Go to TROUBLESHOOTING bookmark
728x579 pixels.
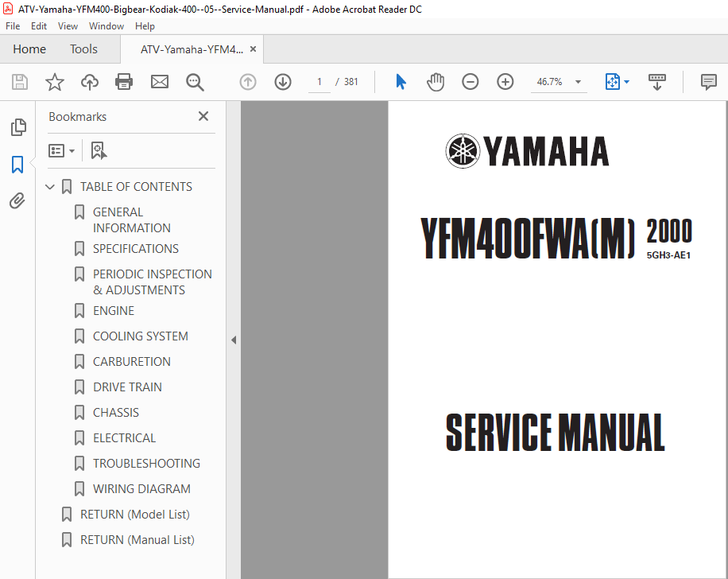pos(147,464)
